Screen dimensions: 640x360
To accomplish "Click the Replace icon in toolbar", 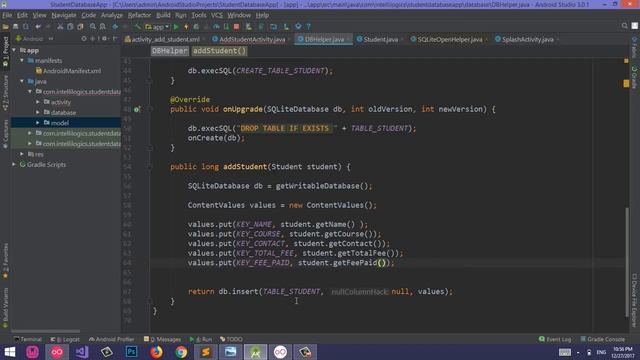I will click(103, 27).
